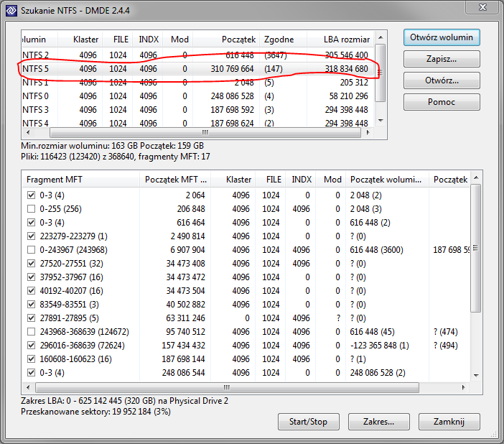Click the Początek MFT column header
The height and width of the screenshot is (444, 504).
pos(175,179)
